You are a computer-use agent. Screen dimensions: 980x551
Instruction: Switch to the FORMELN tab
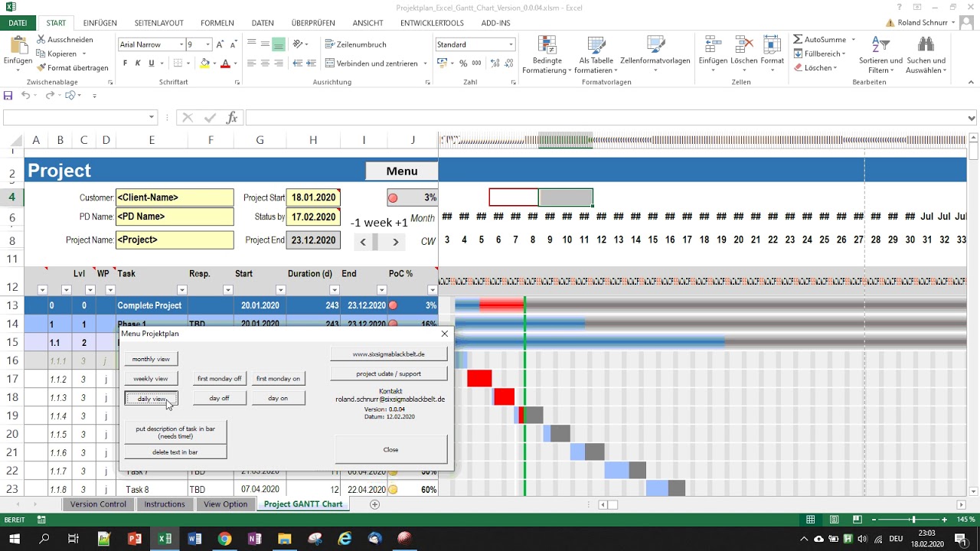coord(217,23)
